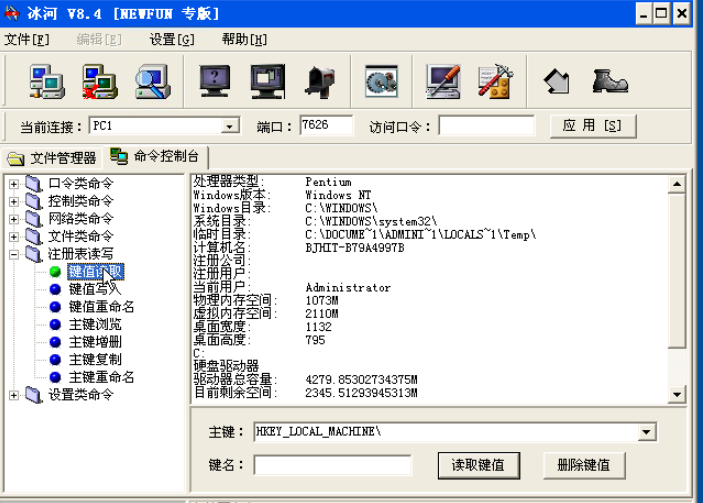Open the 当前连接 PC1 dropdown
703x503 pixels.
click(230, 126)
